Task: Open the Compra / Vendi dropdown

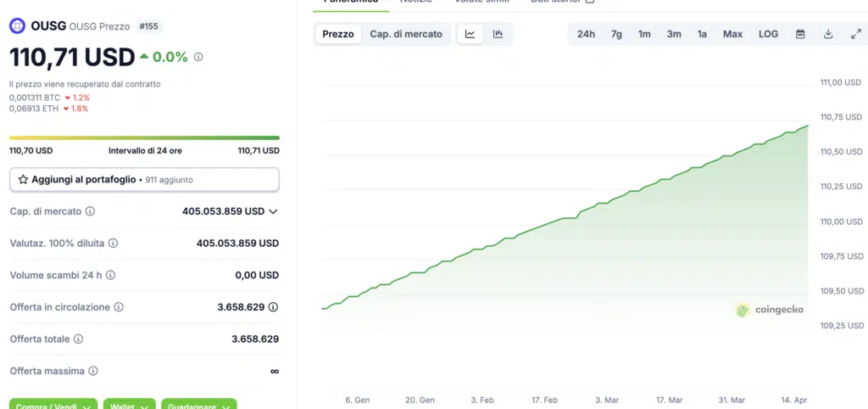Action: click(x=53, y=406)
